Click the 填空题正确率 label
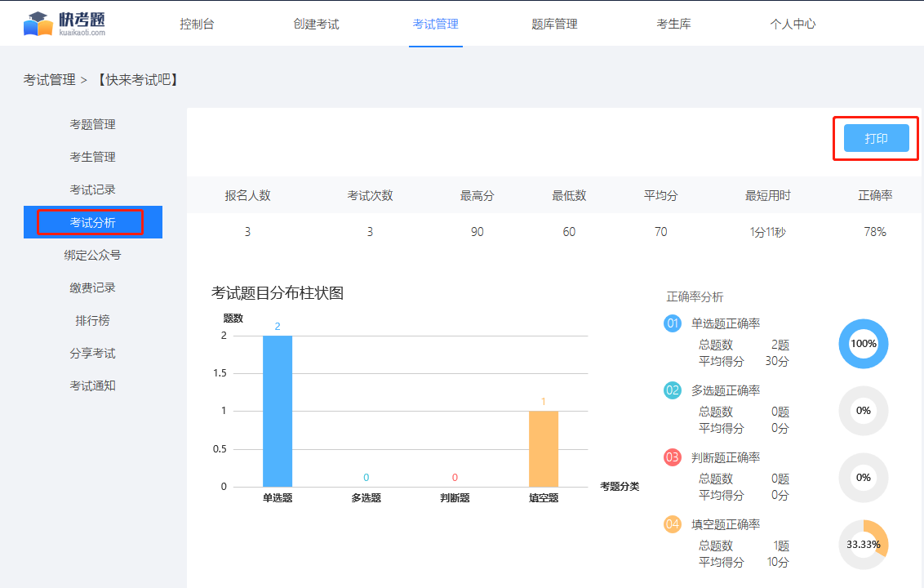The height and width of the screenshot is (588, 924). 726,525
